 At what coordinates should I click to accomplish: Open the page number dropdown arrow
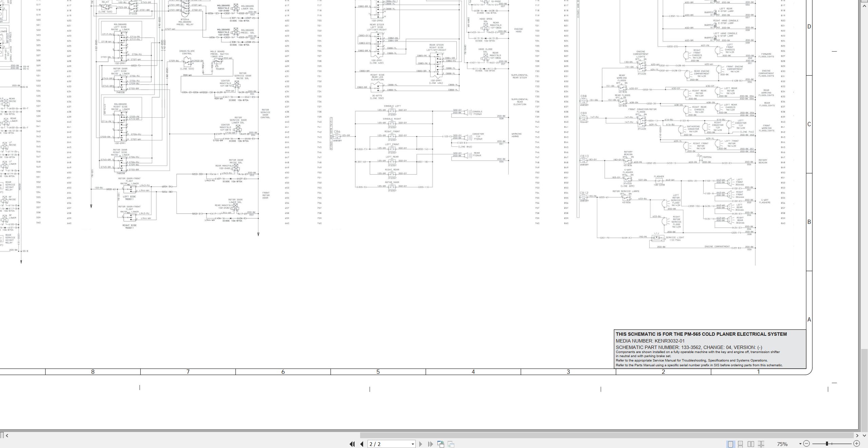point(413,444)
